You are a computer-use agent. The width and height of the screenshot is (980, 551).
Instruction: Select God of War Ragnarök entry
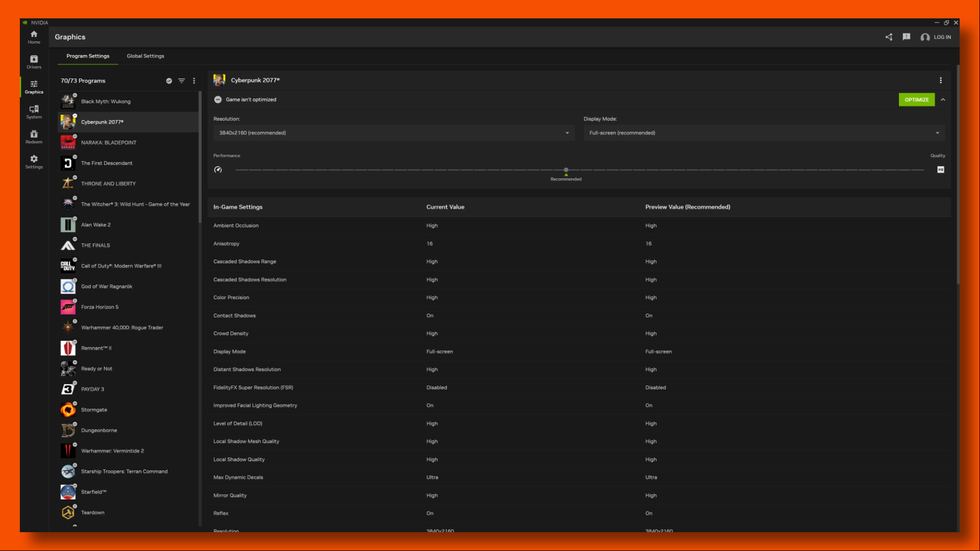point(128,286)
